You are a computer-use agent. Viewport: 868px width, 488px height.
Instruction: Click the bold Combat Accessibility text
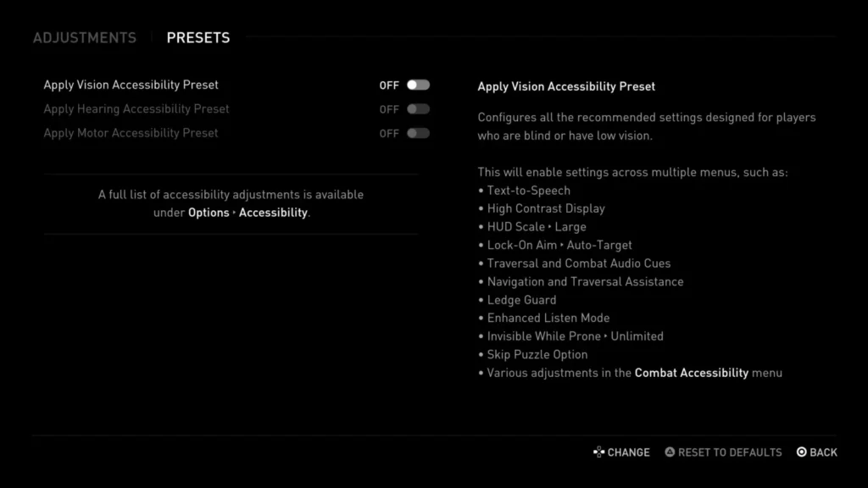click(692, 373)
